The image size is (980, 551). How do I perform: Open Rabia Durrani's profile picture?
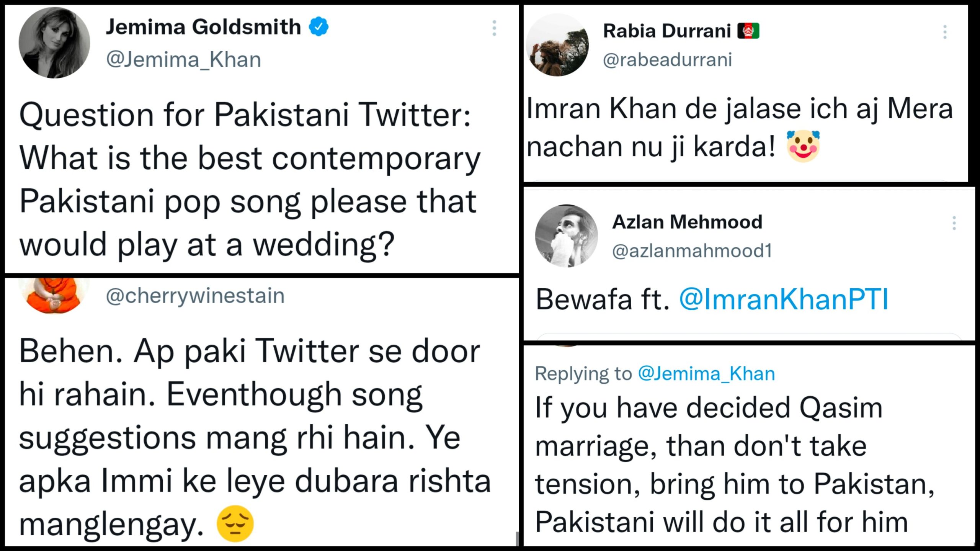[557, 45]
